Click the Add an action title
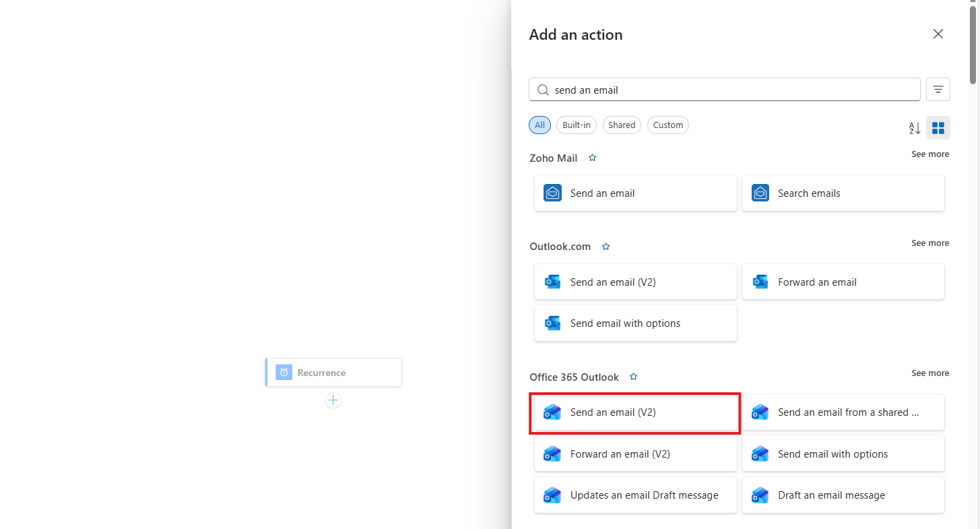Viewport: 980px width, 529px height. point(576,35)
